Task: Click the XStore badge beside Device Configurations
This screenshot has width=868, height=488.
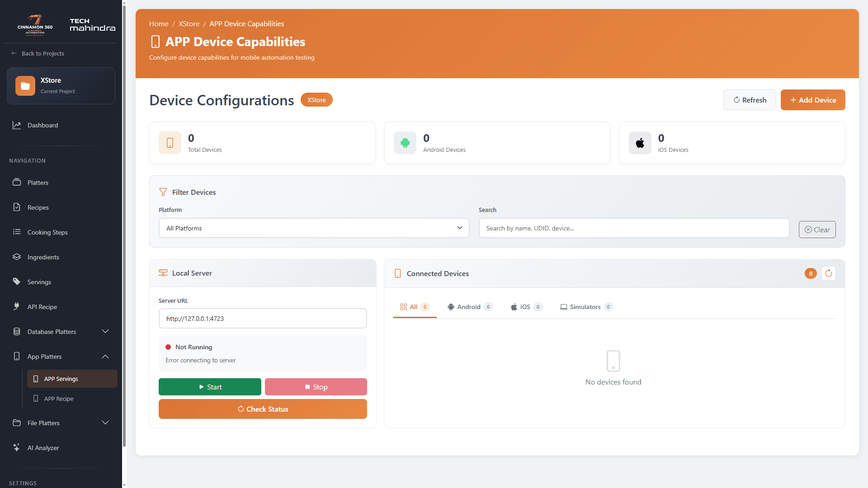Action: click(x=316, y=100)
